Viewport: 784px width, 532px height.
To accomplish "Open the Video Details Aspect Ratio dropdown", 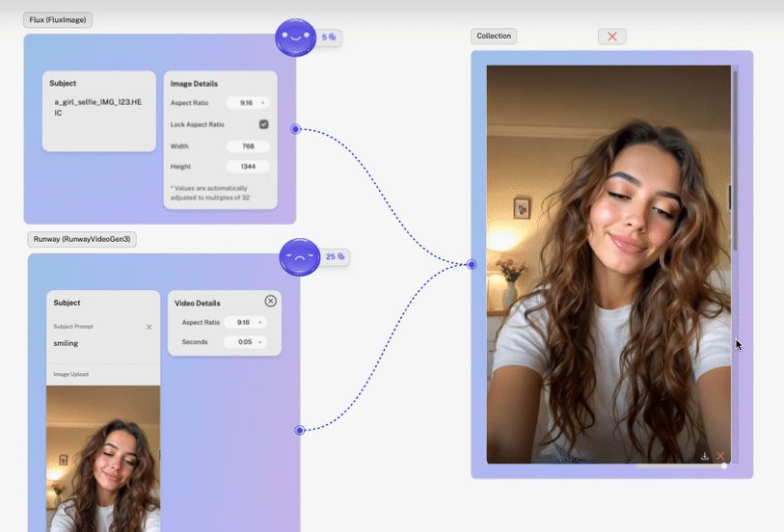I will (x=244, y=322).
